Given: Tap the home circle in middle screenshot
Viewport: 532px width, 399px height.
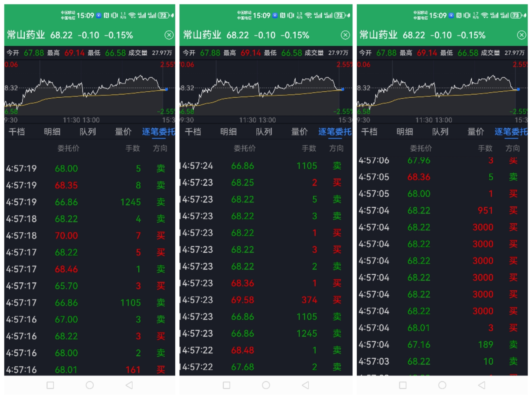Looking at the screenshot, I should (266, 385).
